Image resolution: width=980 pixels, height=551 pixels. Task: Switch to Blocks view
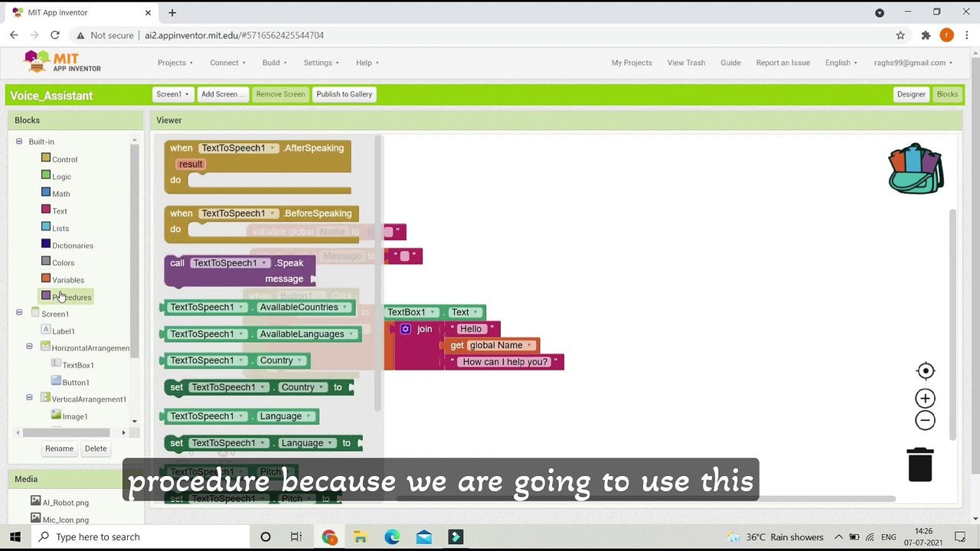947,94
